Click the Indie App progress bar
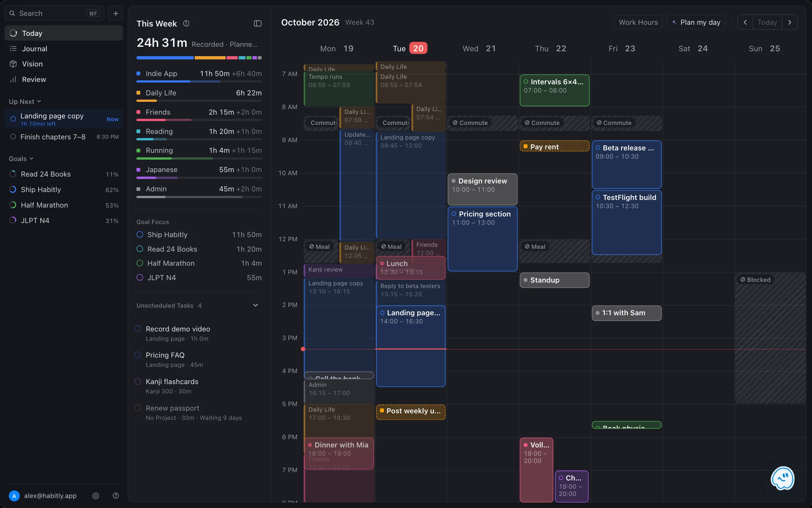 [x=199, y=82]
